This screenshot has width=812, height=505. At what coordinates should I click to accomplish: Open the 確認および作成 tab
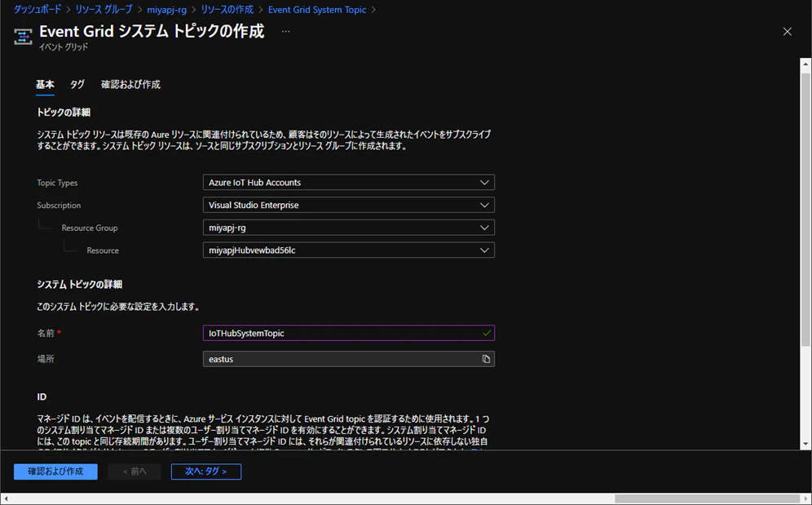pyautogui.click(x=130, y=85)
